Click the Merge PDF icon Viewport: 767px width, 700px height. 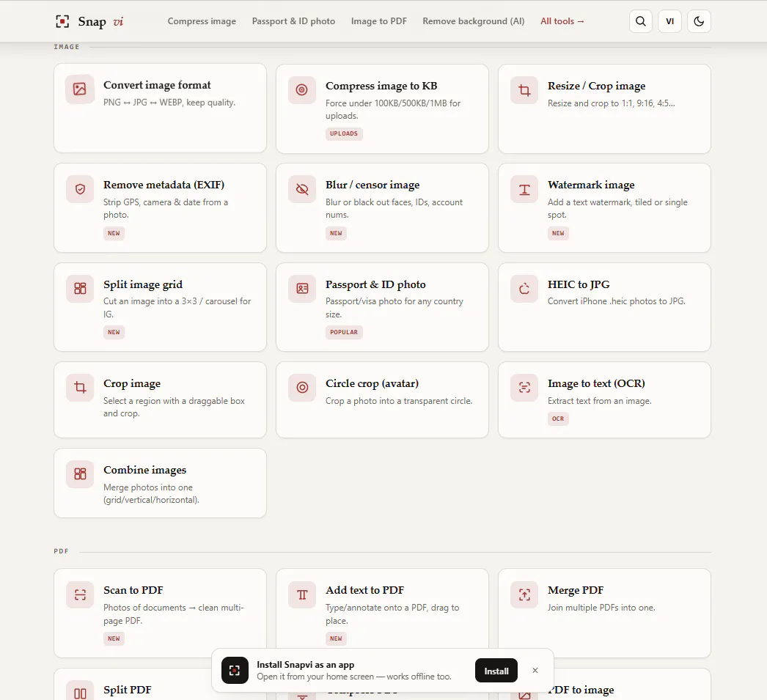524,594
